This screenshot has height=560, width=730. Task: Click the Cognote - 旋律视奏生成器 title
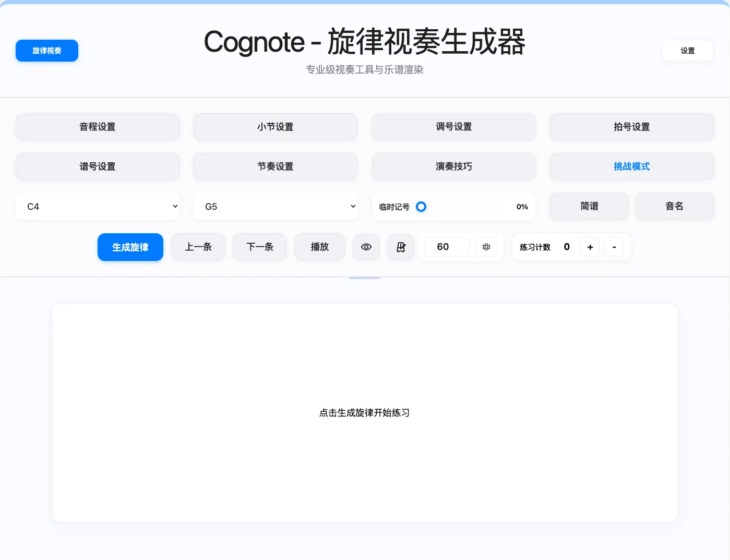[365, 42]
